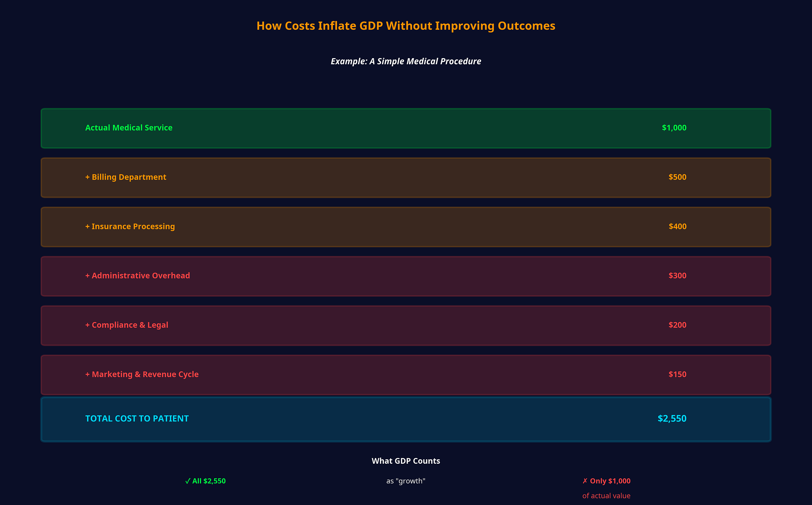The width and height of the screenshot is (812, 505).
Task: Select the Administrative Overhead bar
Action: point(406,276)
